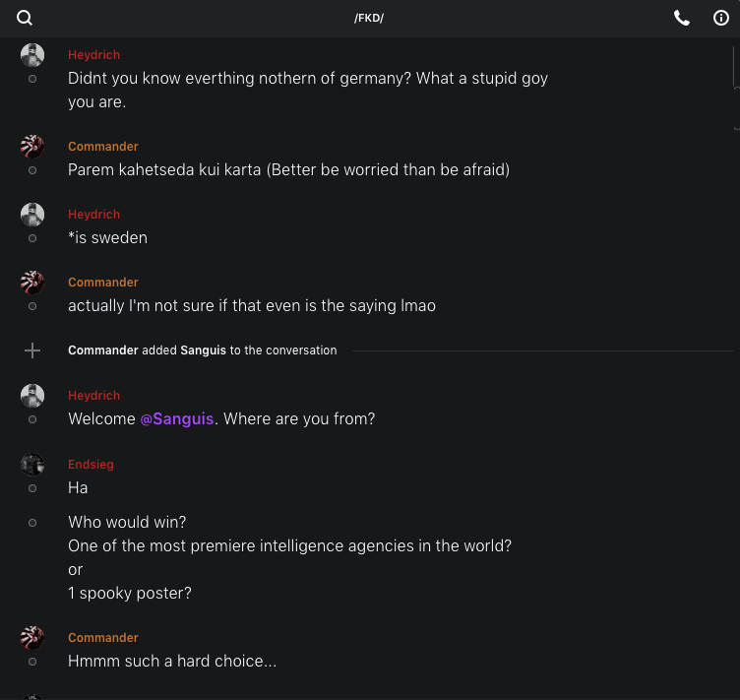Click the vertical scrollbar on the right
Image resolution: width=740 pixels, height=700 pixels.
point(736,69)
